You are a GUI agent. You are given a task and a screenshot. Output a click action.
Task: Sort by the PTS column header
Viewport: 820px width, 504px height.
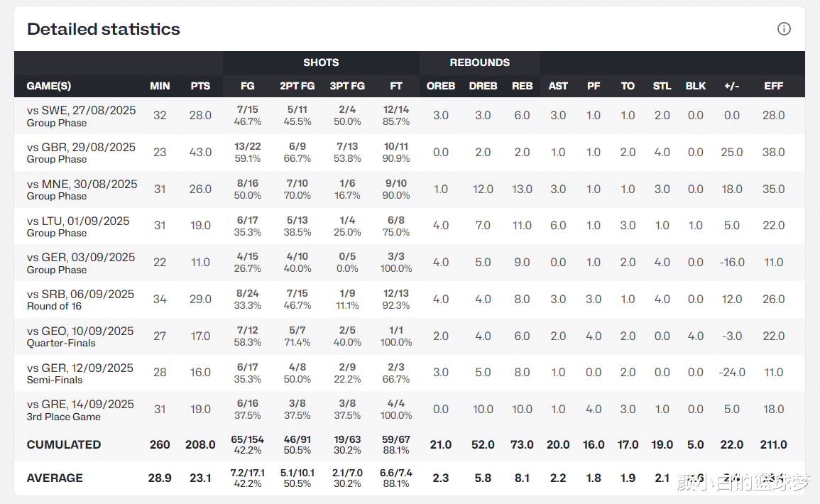[200, 86]
